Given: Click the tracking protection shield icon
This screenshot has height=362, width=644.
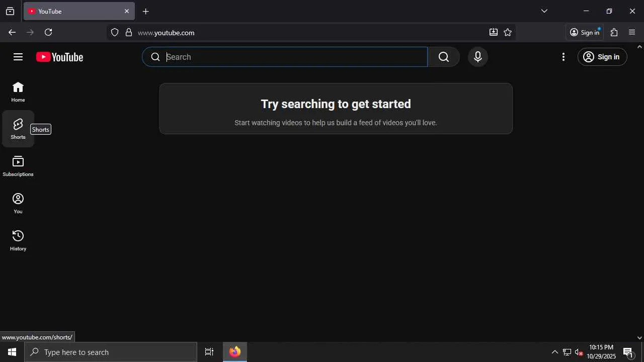Looking at the screenshot, I should [115, 33].
